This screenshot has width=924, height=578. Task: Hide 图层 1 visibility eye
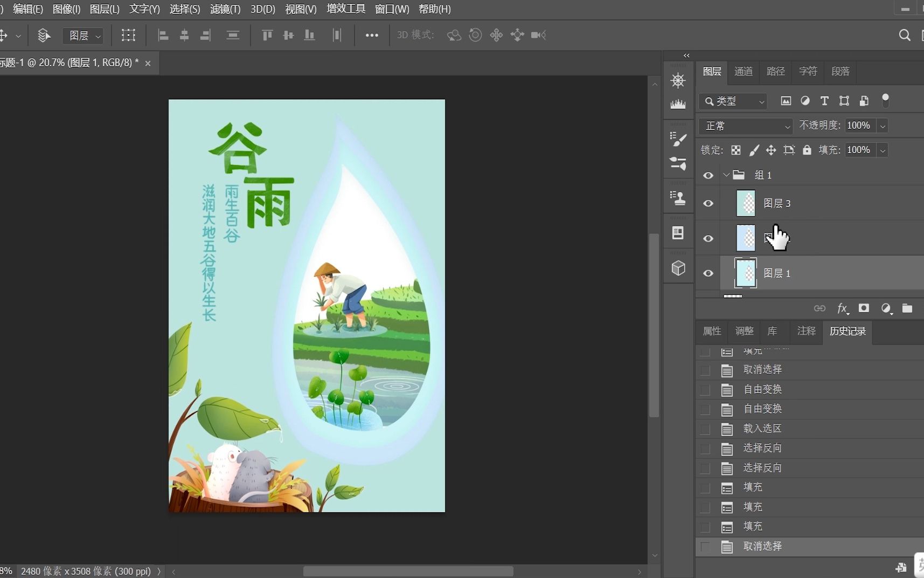click(x=708, y=273)
